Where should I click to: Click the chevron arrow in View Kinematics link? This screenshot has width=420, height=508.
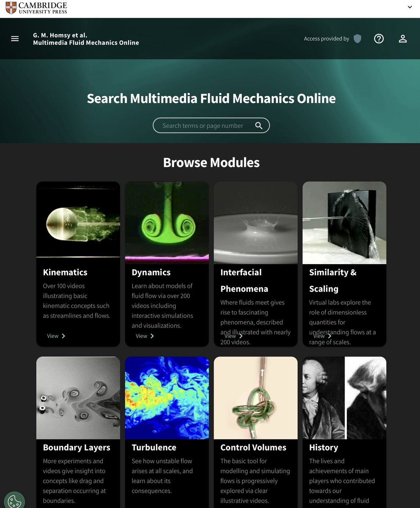click(x=64, y=336)
